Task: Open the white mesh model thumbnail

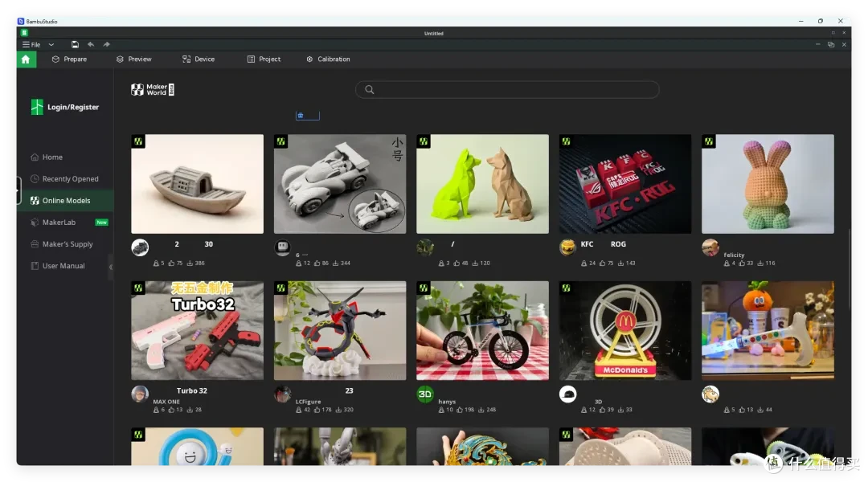Action: (625, 446)
